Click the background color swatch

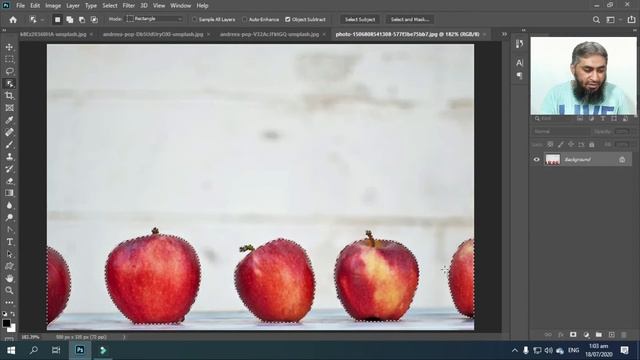(12, 328)
